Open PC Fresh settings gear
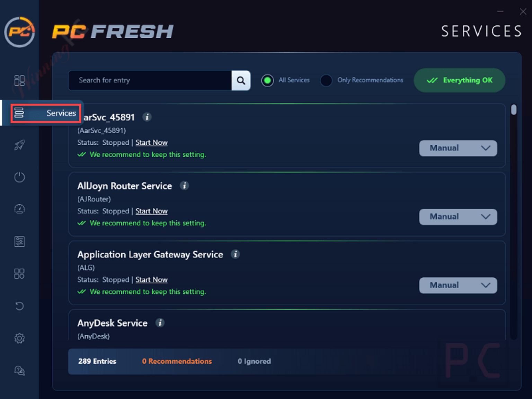This screenshot has width=532, height=399. [19, 338]
